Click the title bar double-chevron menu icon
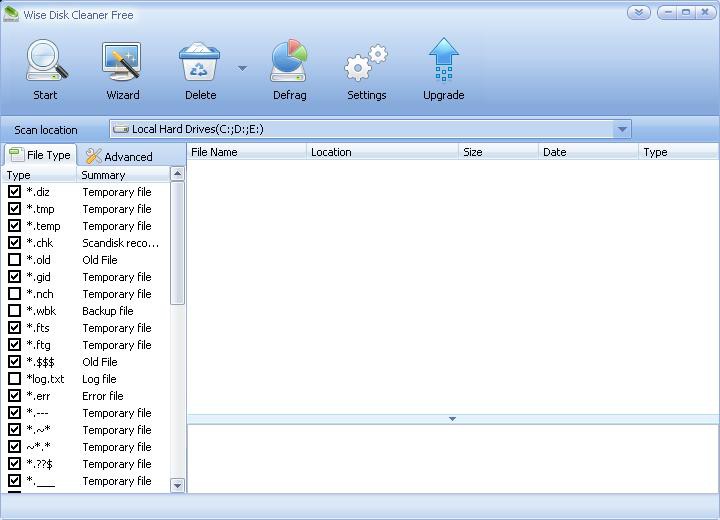Viewport: 720px width, 520px height. 639,13
